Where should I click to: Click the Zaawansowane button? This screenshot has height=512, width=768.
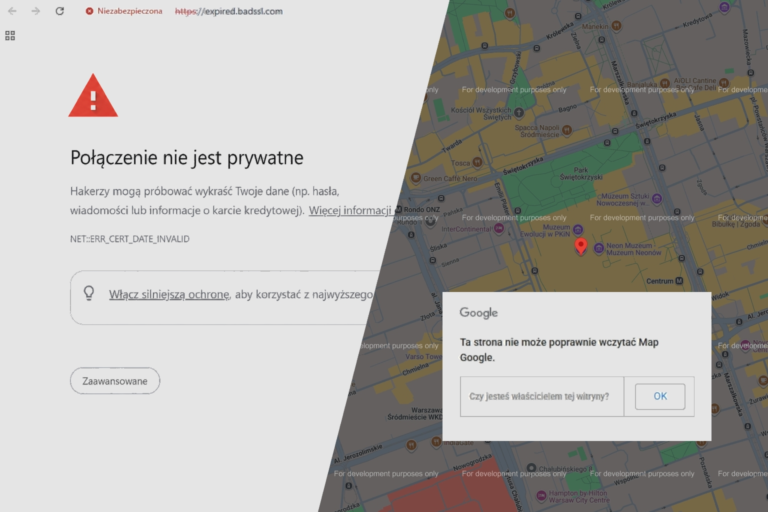[x=115, y=381]
